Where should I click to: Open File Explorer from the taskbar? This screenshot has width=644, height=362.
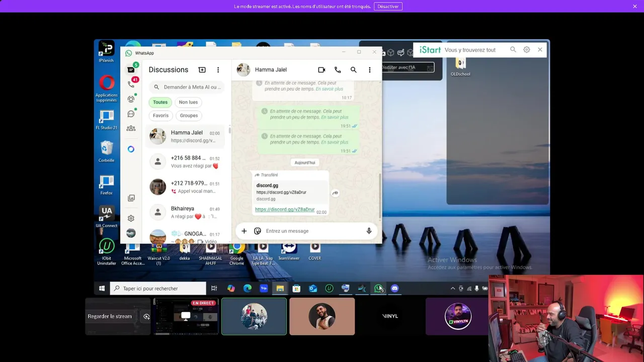coord(280,289)
